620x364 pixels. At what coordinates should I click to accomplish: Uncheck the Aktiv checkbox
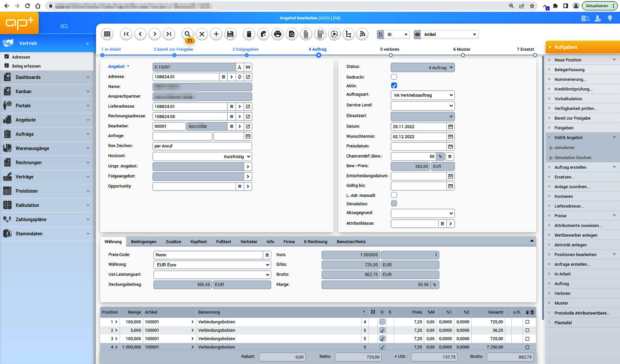click(x=394, y=86)
